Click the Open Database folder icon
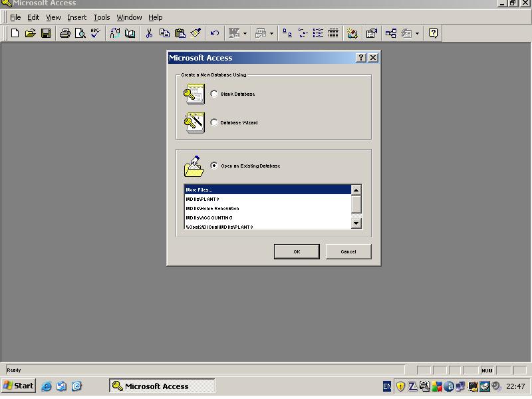The height and width of the screenshot is (399, 532). pyautogui.click(x=30, y=33)
